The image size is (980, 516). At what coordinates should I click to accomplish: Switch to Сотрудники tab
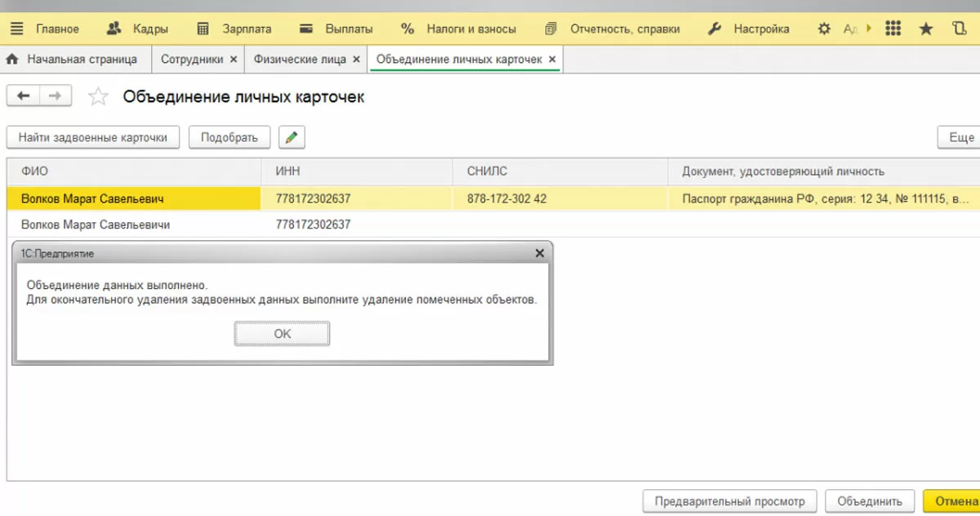pos(192,60)
